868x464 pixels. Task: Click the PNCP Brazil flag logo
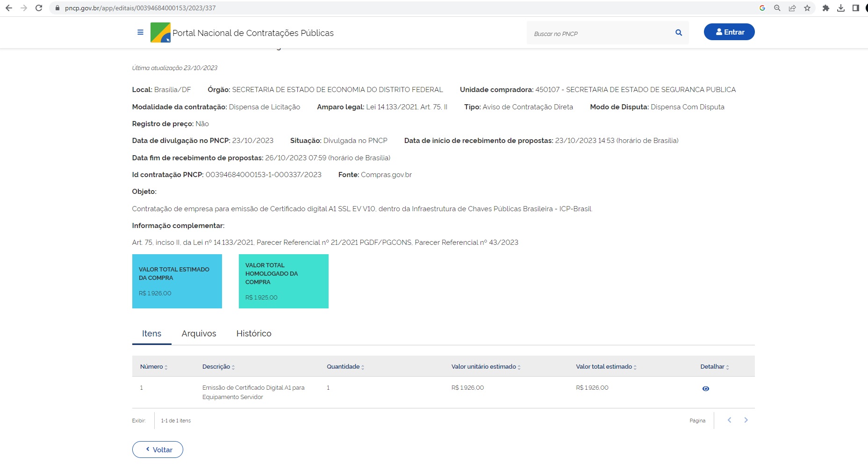click(x=160, y=33)
